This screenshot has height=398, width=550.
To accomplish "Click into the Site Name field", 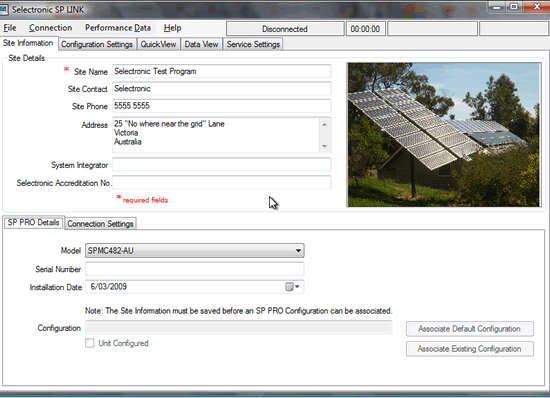I will (222, 71).
